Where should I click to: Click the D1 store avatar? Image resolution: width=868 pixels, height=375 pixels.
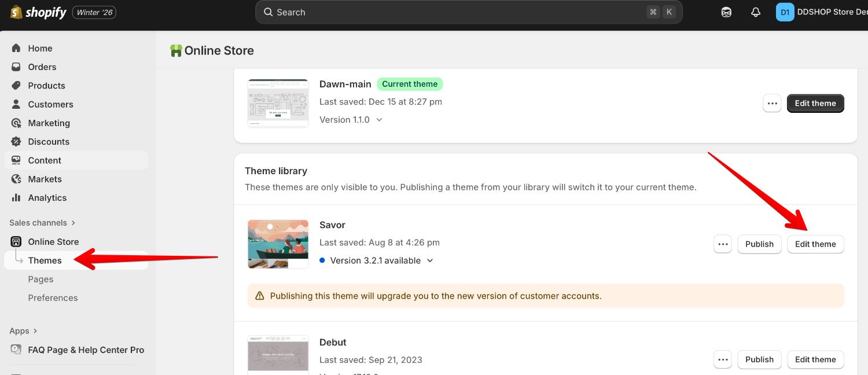[785, 12]
